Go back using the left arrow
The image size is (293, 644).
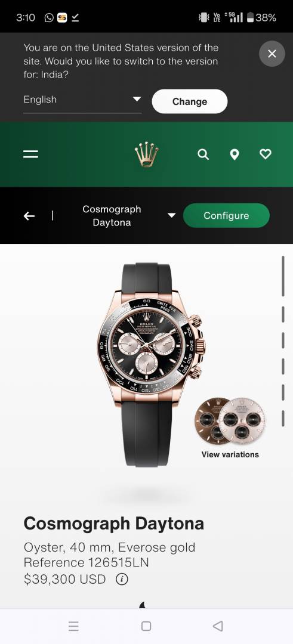click(29, 216)
